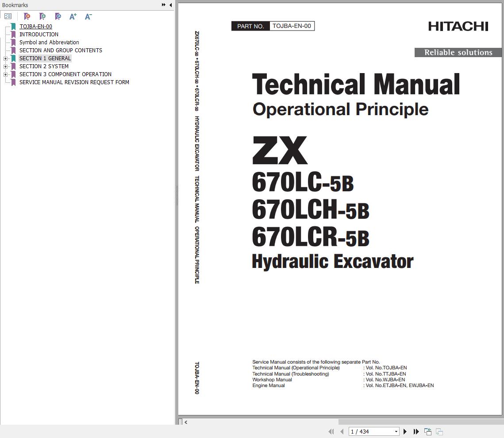
Task: Go to the next page
Action: click(x=405, y=431)
